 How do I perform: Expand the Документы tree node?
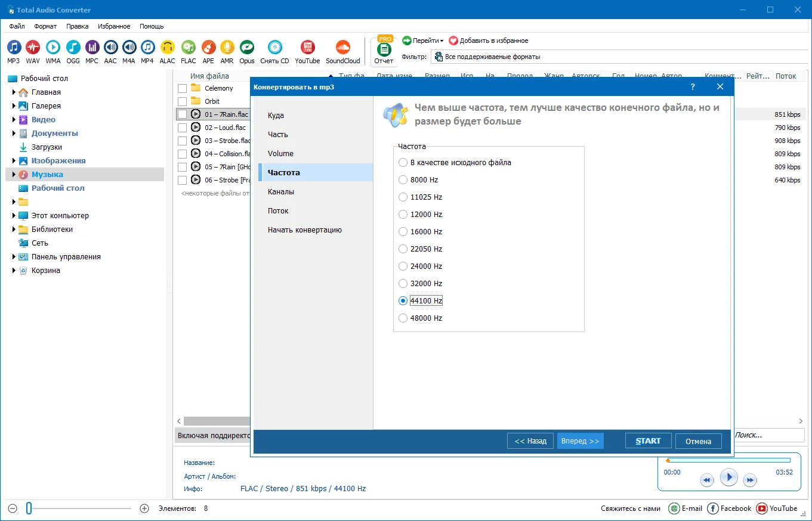click(14, 134)
